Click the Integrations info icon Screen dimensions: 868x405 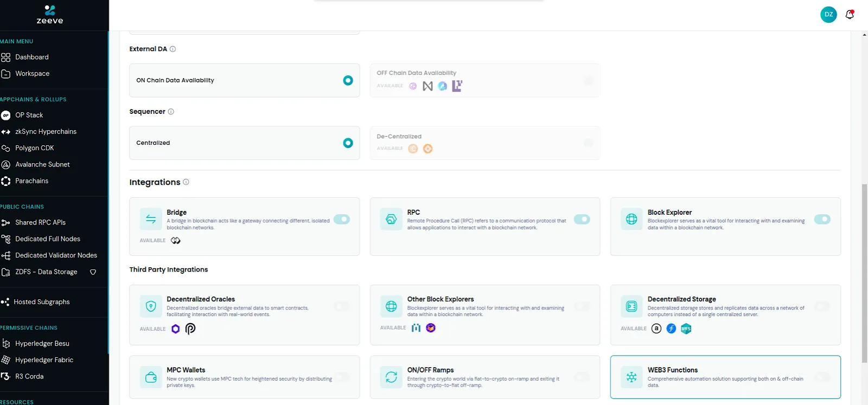point(186,182)
